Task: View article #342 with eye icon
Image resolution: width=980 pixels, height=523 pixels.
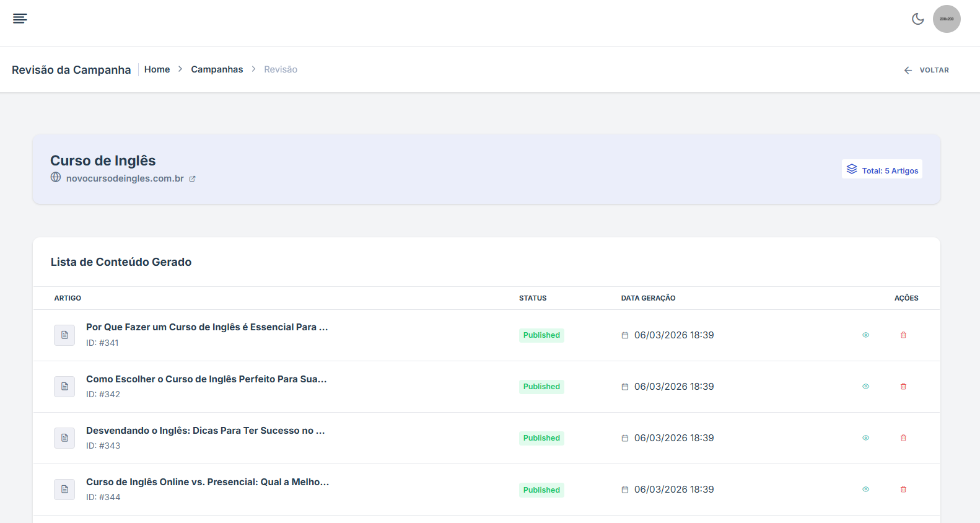Action: click(865, 387)
